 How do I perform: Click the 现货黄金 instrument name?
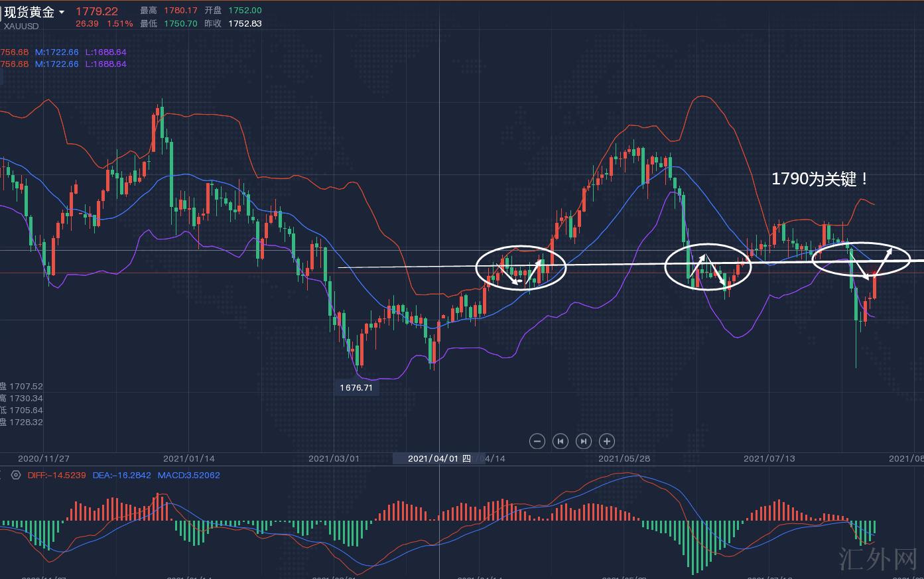(x=29, y=12)
